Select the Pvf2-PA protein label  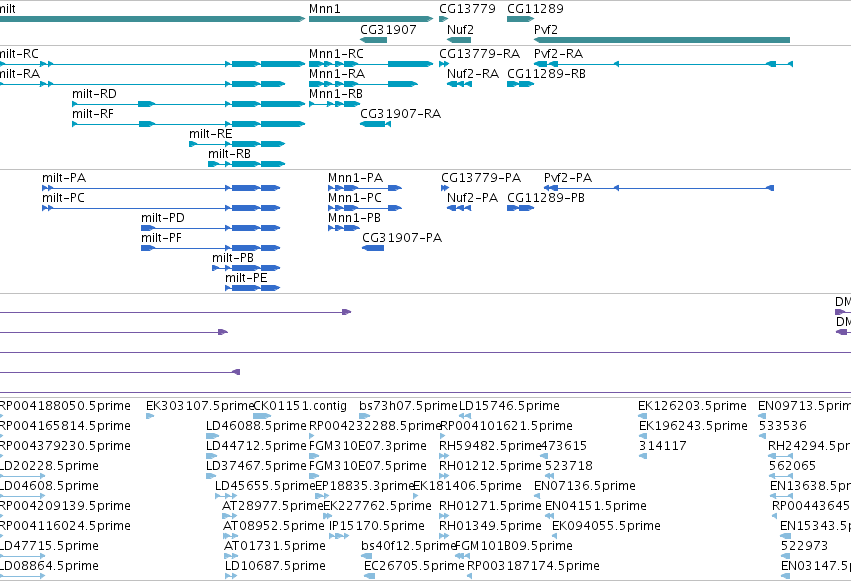(x=568, y=178)
